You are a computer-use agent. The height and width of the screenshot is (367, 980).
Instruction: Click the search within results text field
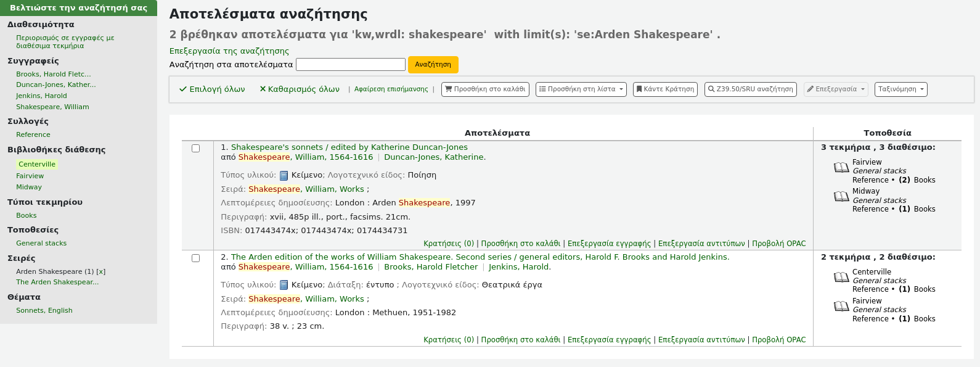tap(350, 64)
